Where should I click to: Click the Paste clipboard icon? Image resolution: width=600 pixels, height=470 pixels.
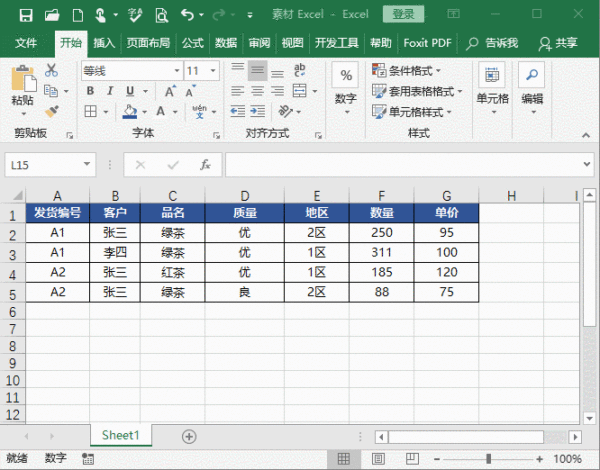(24, 78)
